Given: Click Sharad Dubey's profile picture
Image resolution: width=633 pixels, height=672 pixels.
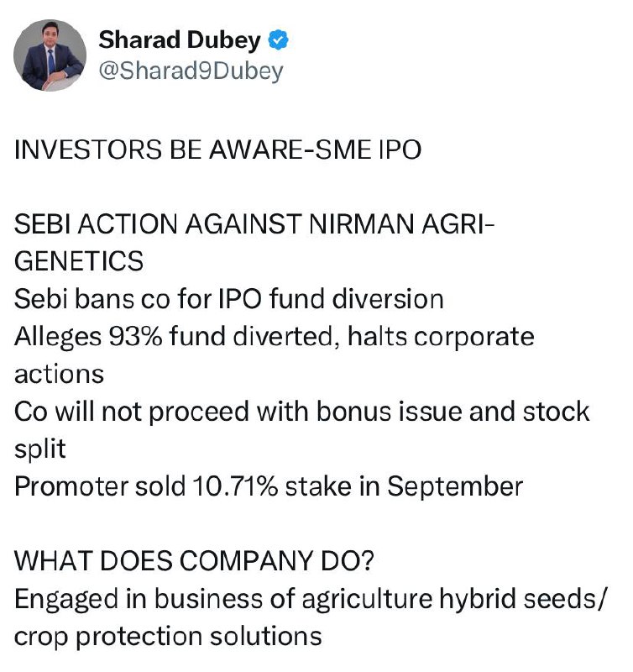Looking at the screenshot, I should (x=50, y=55).
